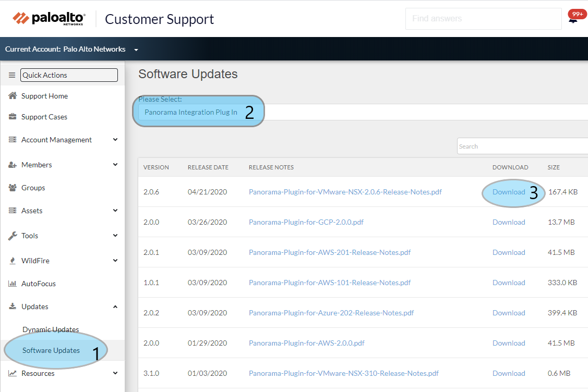
Task: Click the Members icon in the sidebar
Action: click(11, 165)
